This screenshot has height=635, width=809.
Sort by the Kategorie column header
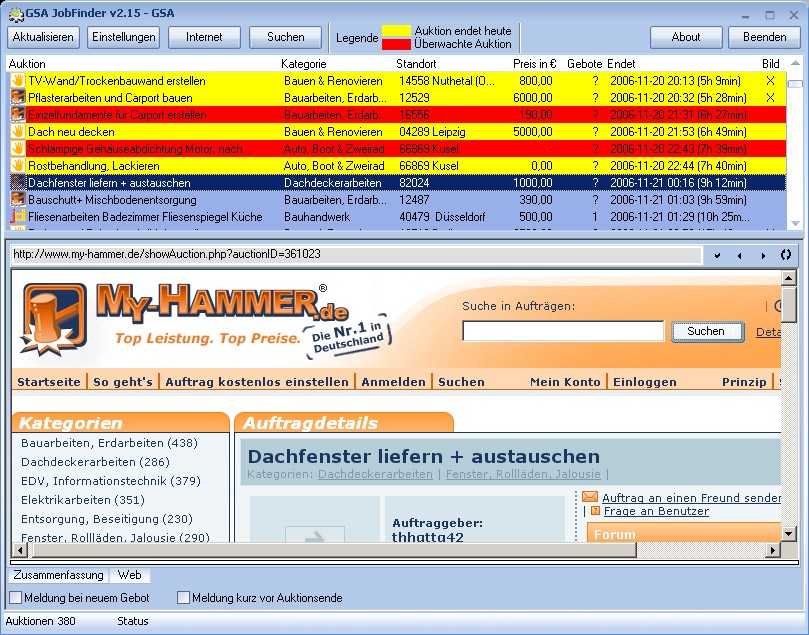[304, 64]
